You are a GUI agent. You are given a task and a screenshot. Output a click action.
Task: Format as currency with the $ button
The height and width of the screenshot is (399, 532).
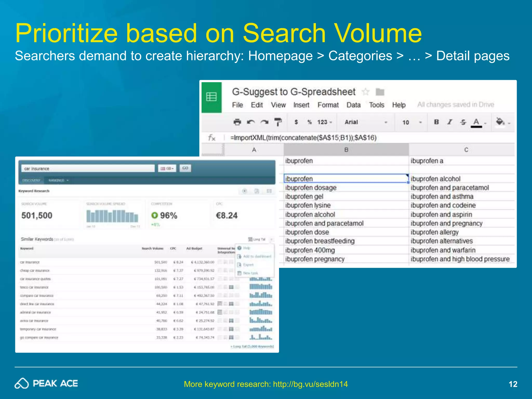296,122
